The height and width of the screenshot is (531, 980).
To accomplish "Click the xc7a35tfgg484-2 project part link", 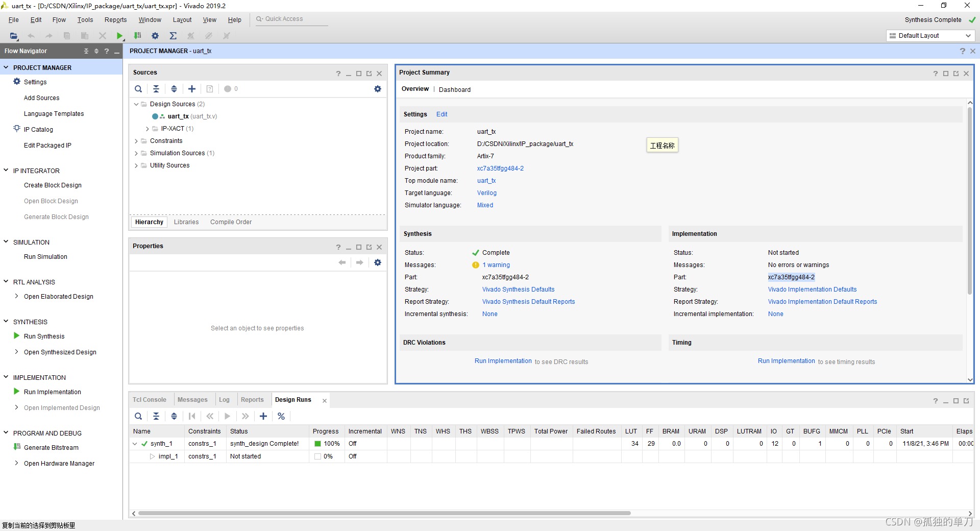I will click(x=500, y=168).
